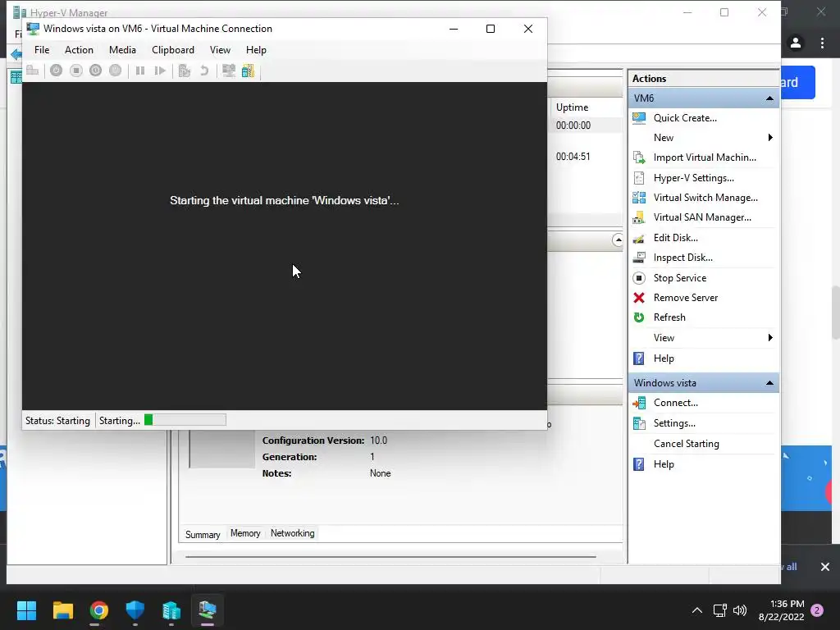Click the 00:04:51 uptime value
Screen dimensions: 840x630
click(x=573, y=157)
